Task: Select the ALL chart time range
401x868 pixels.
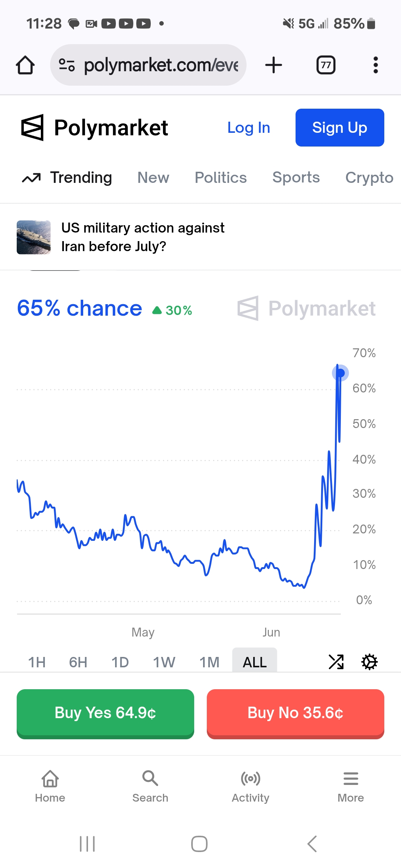Action: click(x=255, y=661)
